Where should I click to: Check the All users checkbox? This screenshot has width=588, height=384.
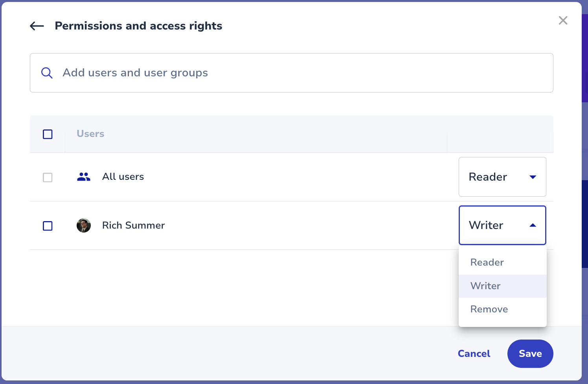click(48, 177)
